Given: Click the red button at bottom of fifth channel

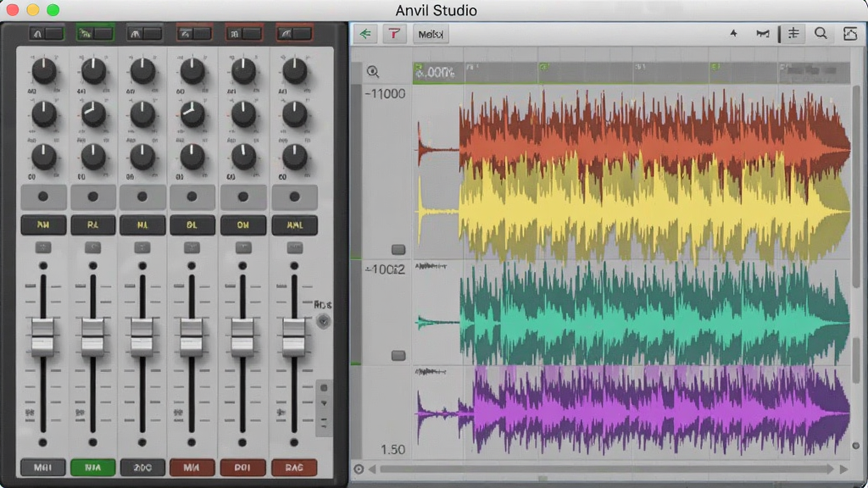Looking at the screenshot, I should tap(242, 468).
